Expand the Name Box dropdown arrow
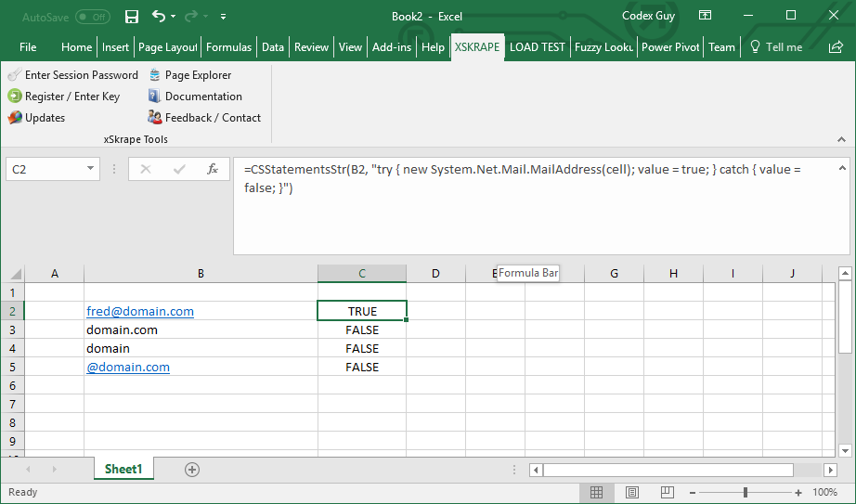 coord(91,169)
